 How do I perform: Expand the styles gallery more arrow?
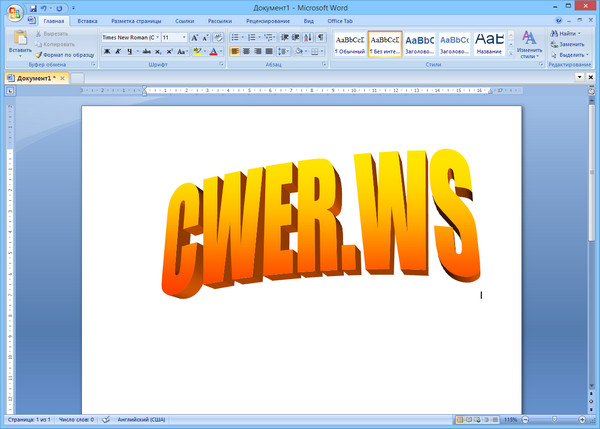[510, 54]
